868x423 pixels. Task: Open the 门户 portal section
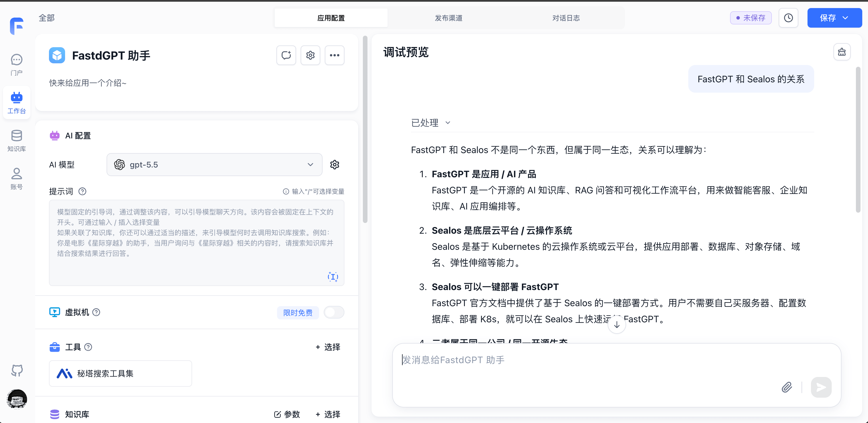point(16,65)
